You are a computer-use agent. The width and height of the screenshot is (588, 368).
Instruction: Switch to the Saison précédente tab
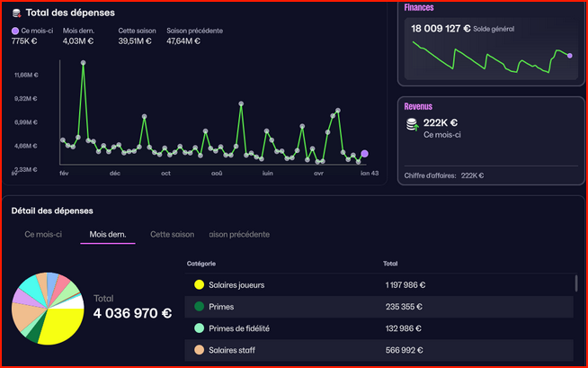238,234
